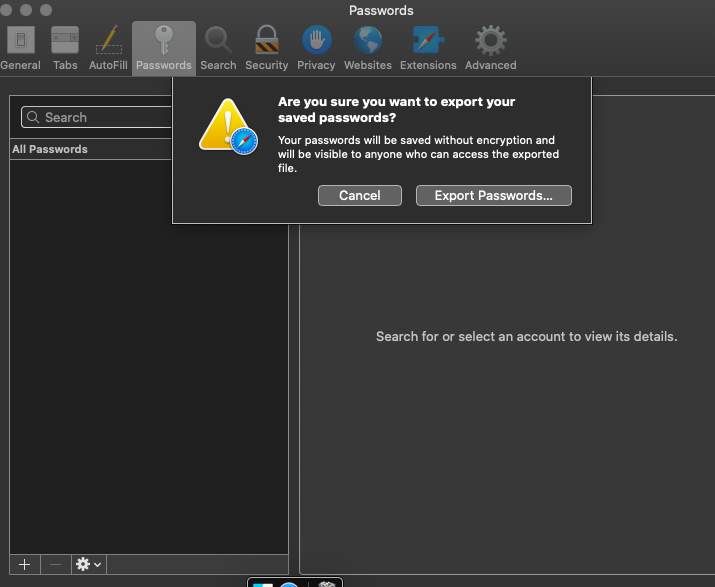Open the gear actions dropdown menu
715x587 pixels.
[89, 565]
